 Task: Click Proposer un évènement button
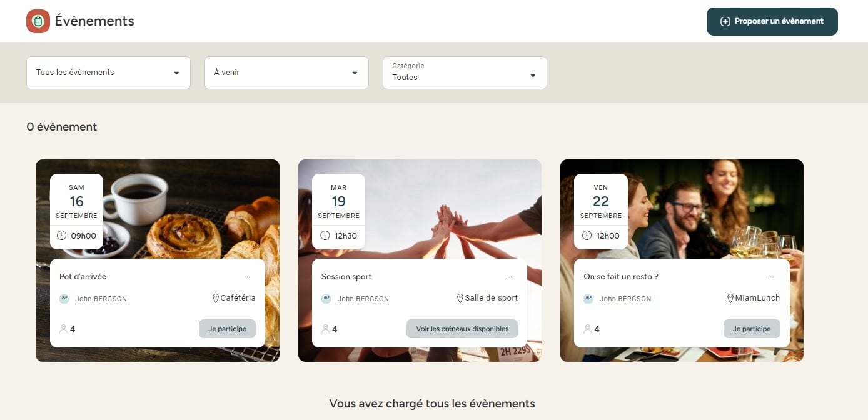[772, 21]
